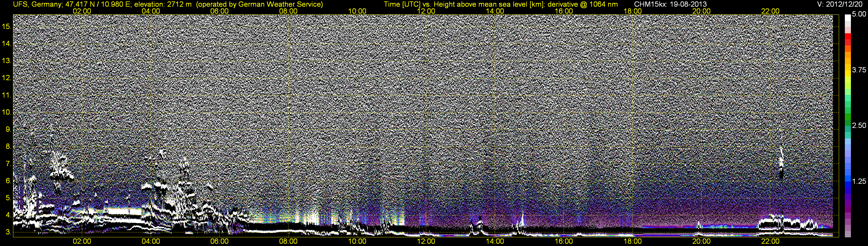Viewport: 868px width, 246px height.
Task: Click the 13 km height axis label
Action: coord(6,61)
